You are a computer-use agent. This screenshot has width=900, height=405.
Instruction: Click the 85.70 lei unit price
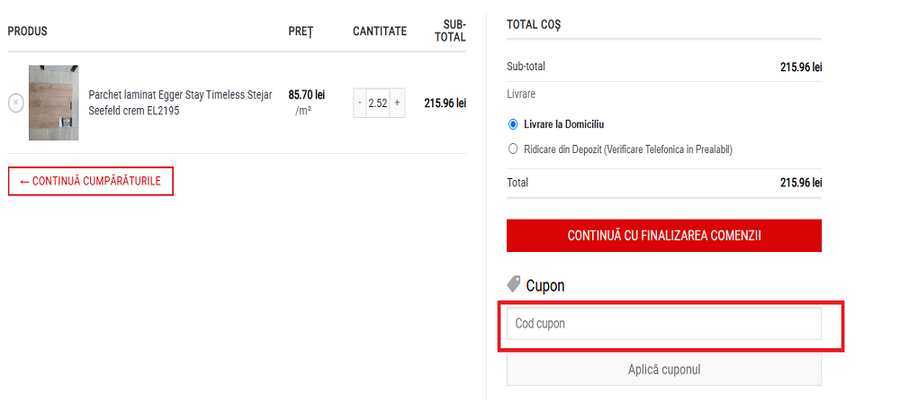point(306,94)
